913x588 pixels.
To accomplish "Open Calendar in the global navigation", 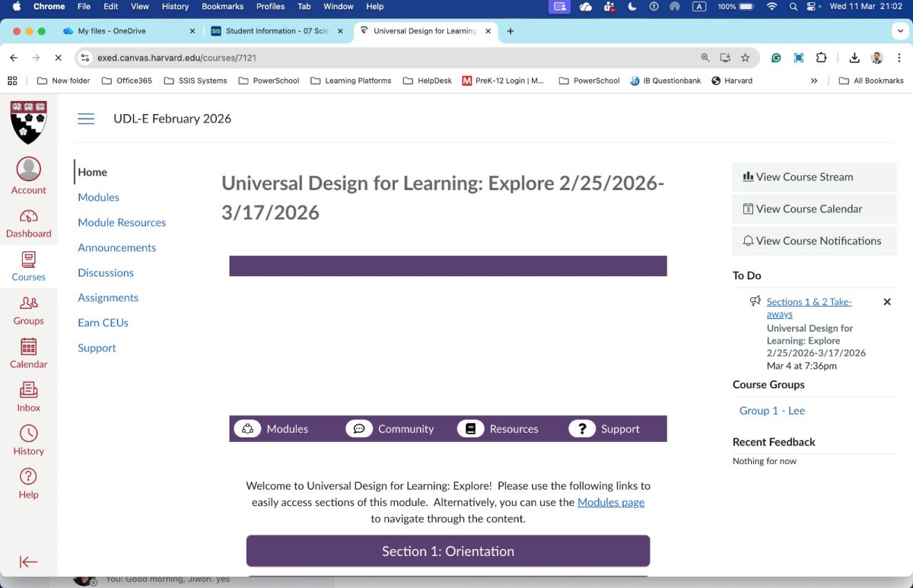I will click(x=28, y=354).
